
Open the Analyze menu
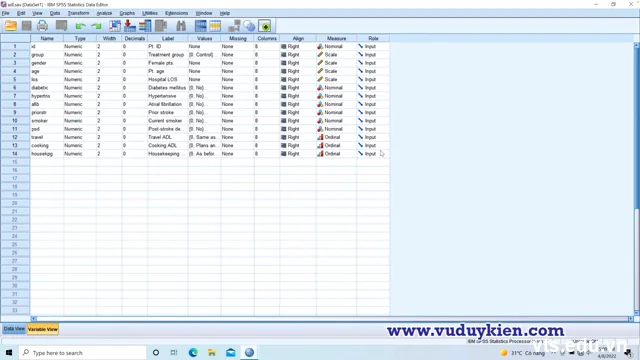(104, 13)
